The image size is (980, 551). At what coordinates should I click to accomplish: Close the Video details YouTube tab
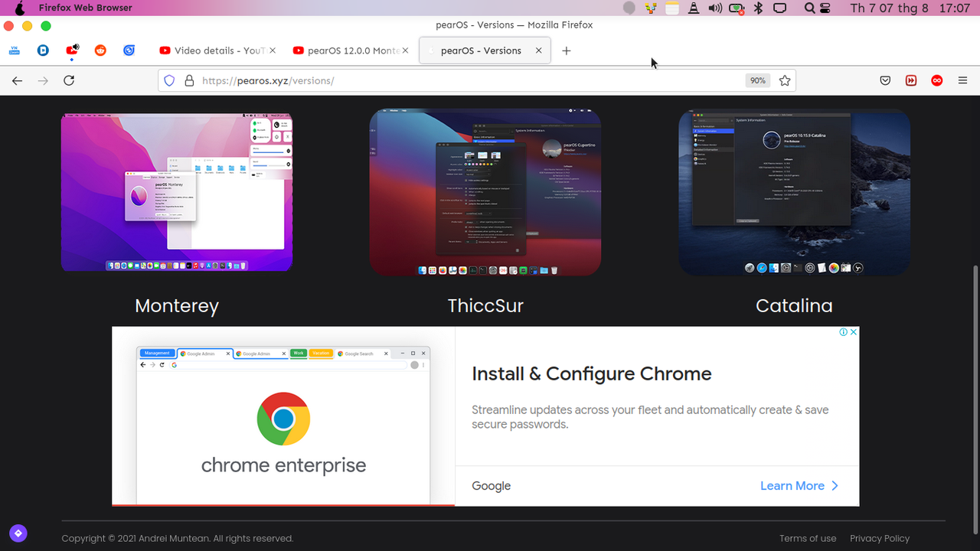[273, 51]
